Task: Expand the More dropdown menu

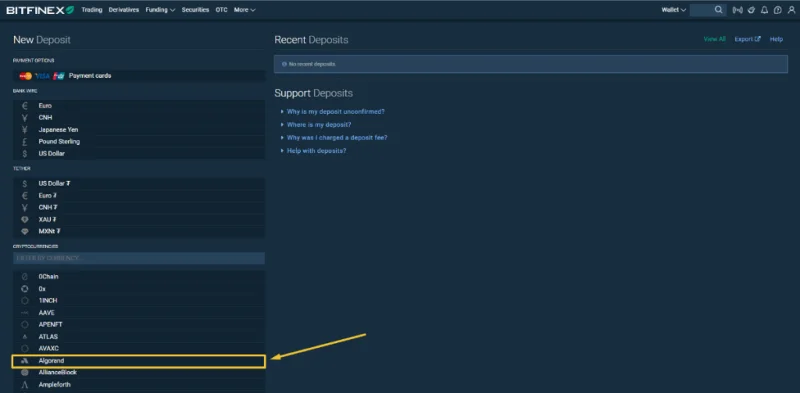Action: [x=244, y=10]
